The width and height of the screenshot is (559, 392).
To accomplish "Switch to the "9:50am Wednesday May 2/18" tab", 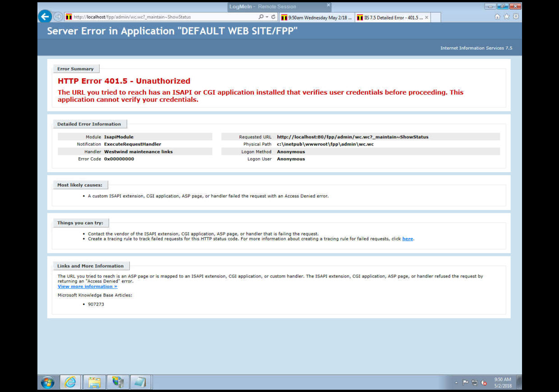I will [x=317, y=18].
